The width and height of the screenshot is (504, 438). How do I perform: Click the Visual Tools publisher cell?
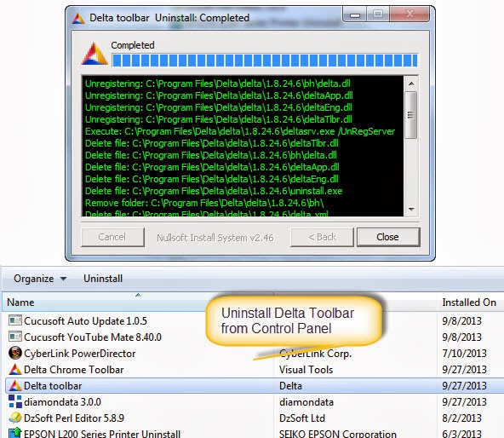point(306,370)
